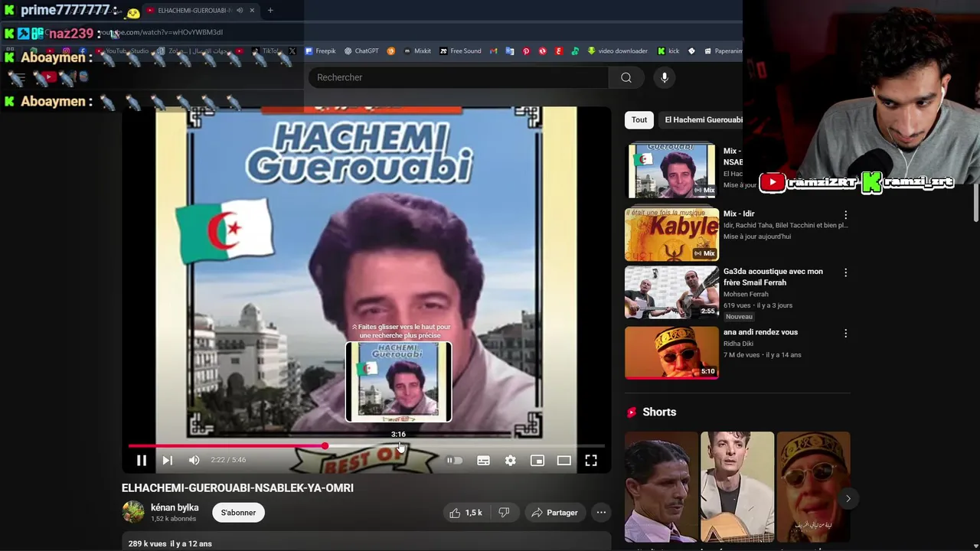Viewport: 980px width, 551px height.
Task: Start voice search with the microphone
Action: (665, 77)
